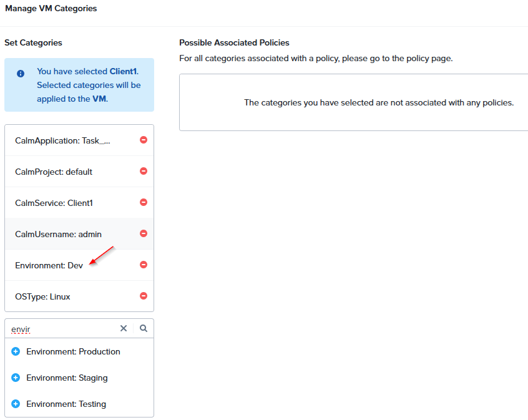Remove the CalmProject: default category
Viewport: 528px width, 420px height.
coord(144,171)
